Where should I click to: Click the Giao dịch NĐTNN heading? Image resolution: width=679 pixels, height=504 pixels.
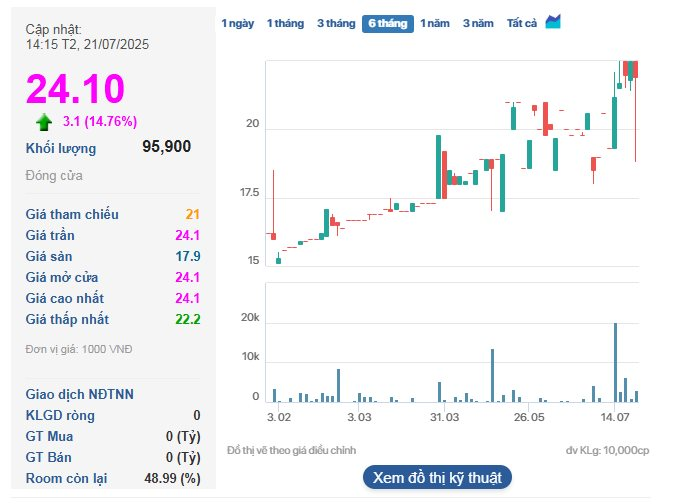coord(78,394)
